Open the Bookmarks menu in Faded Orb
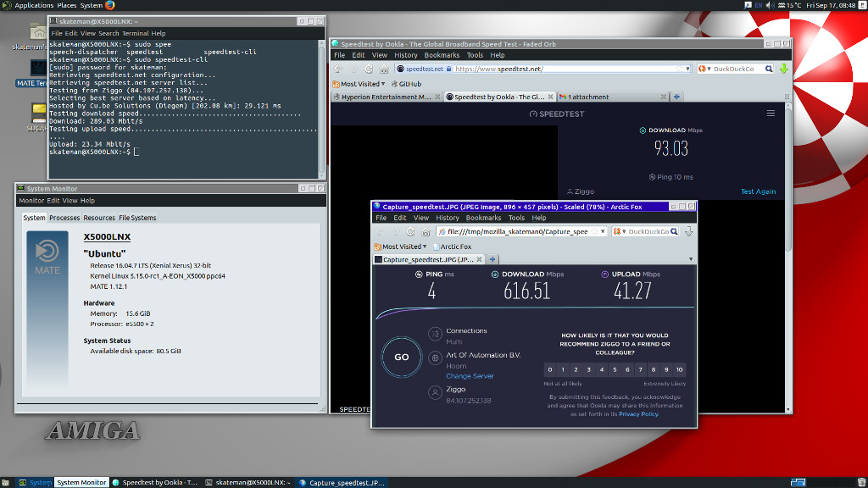Image resolution: width=868 pixels, height=488 pixels. click(442, 55)
